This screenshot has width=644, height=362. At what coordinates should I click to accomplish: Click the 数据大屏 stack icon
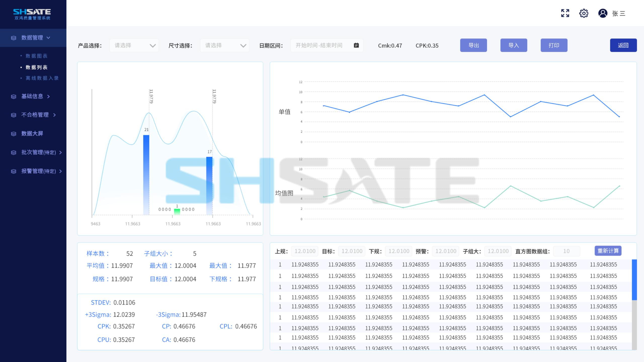14,134
